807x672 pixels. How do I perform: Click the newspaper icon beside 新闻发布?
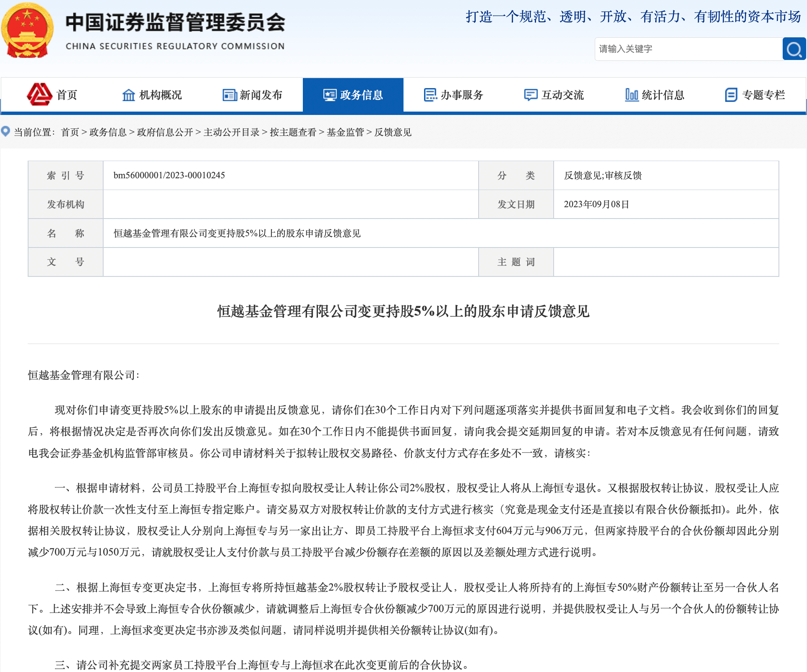point(229,95)
